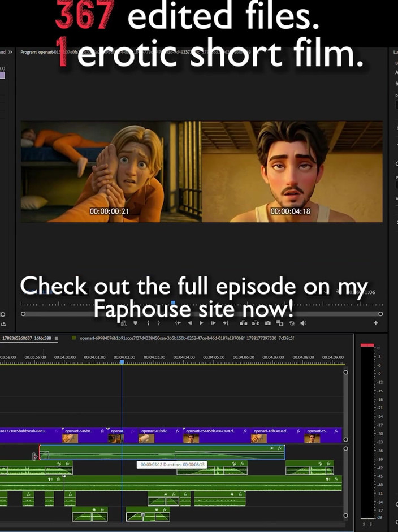Open the sequence tab panel menu icon
Image resolution: width=398 pixels, height=532 pixels.
[x=57, y=338]
